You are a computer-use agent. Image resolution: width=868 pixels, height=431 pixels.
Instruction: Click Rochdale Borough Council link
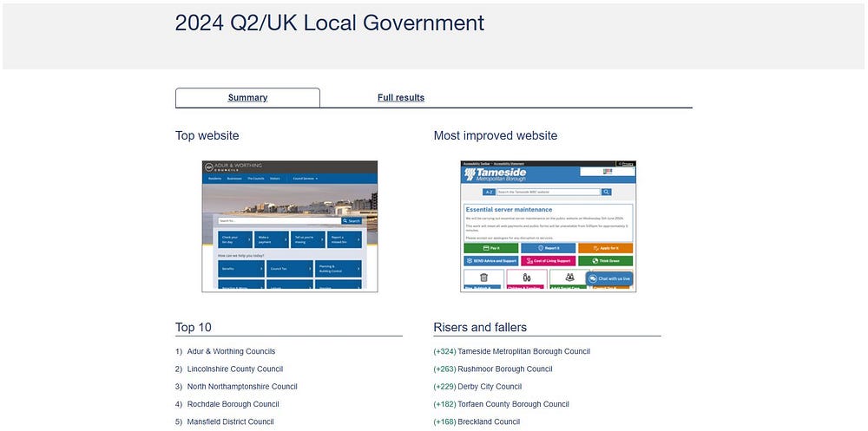point(233,404)
